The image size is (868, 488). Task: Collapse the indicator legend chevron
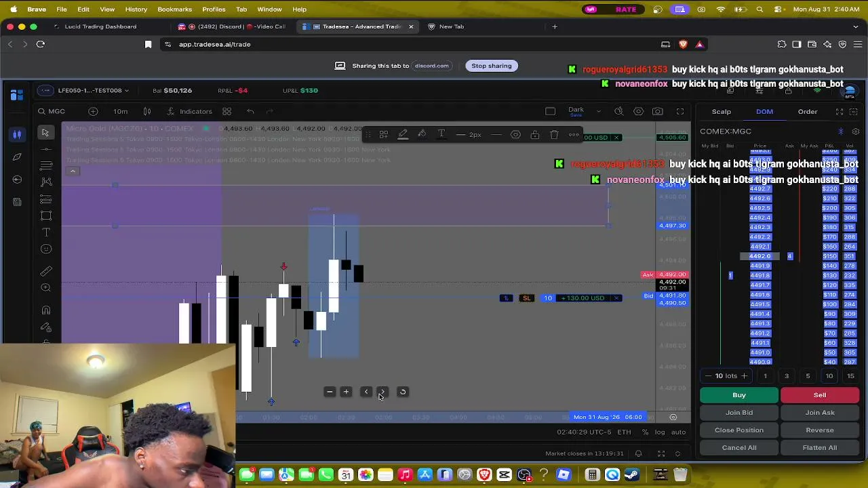point(73,171)
